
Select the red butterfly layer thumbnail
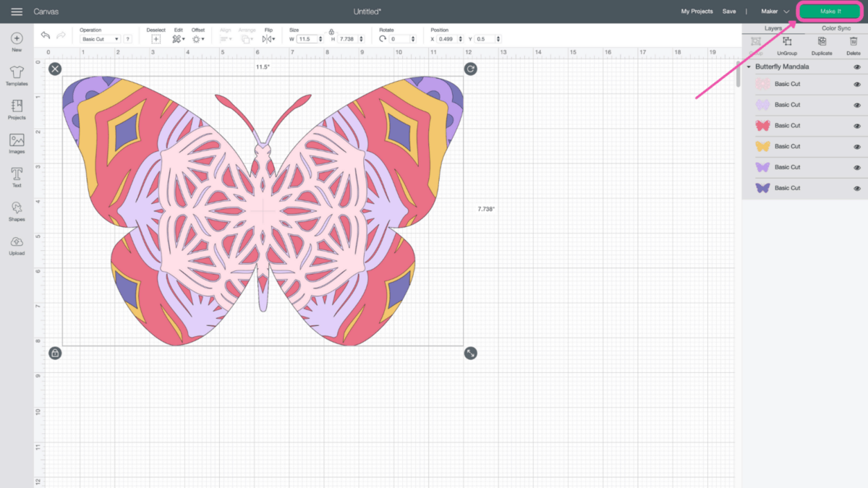tap(762, 126)
